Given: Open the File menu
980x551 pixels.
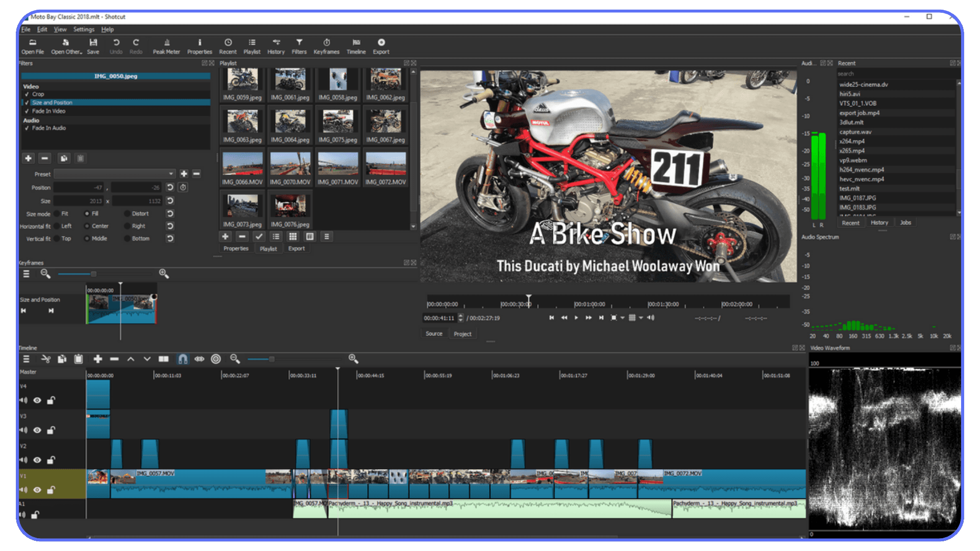Looking at the screenshot, I should click(x=26, y=29).
